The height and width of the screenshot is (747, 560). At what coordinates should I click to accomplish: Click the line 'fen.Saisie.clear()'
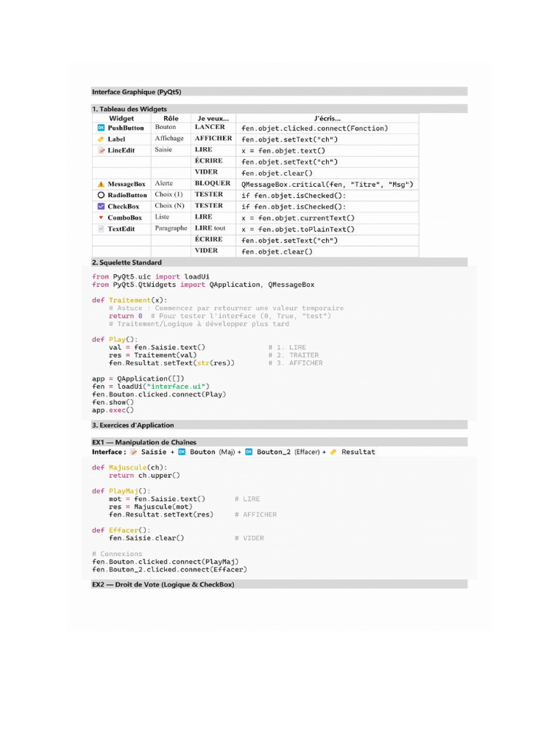(x=146, y=538)
